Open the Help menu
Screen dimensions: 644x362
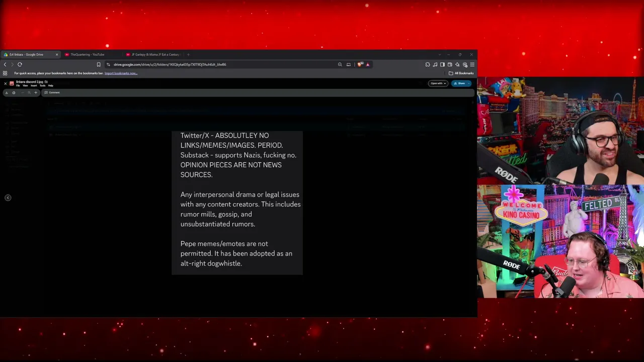click(x=50, y=86)
